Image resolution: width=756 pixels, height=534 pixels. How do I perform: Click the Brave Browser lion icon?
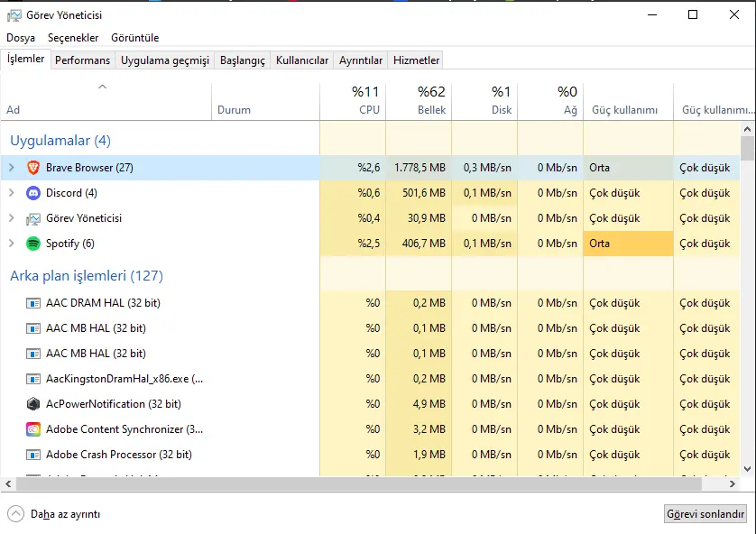pos(33,168)
